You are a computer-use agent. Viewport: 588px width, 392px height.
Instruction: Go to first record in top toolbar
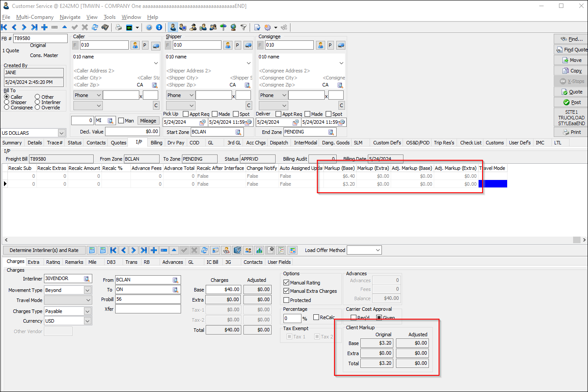(x=4, y=27)
